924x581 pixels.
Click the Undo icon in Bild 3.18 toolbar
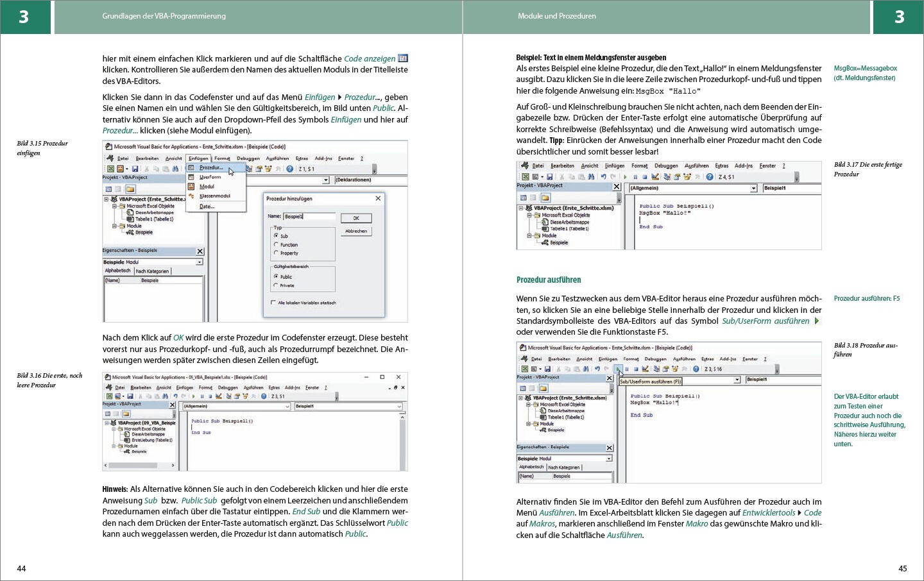(597, 369)
